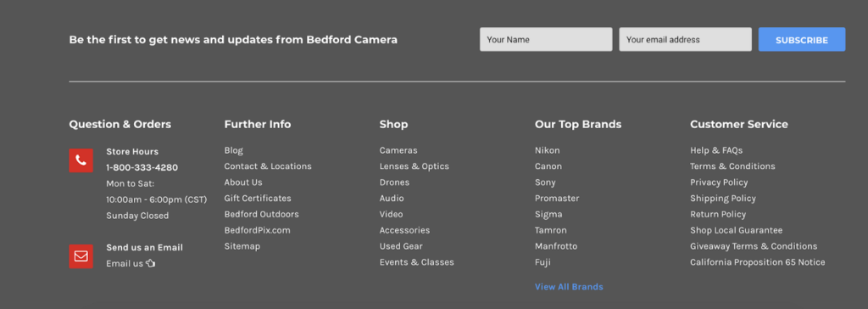
Task: Open Events & Classes link
Action: point(416,262)
